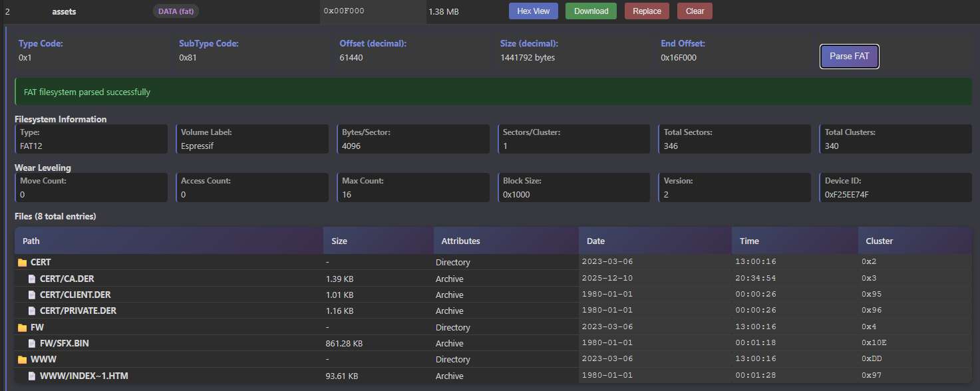Click the Size column header
This screenshot has height=391, width=980.
339,241
